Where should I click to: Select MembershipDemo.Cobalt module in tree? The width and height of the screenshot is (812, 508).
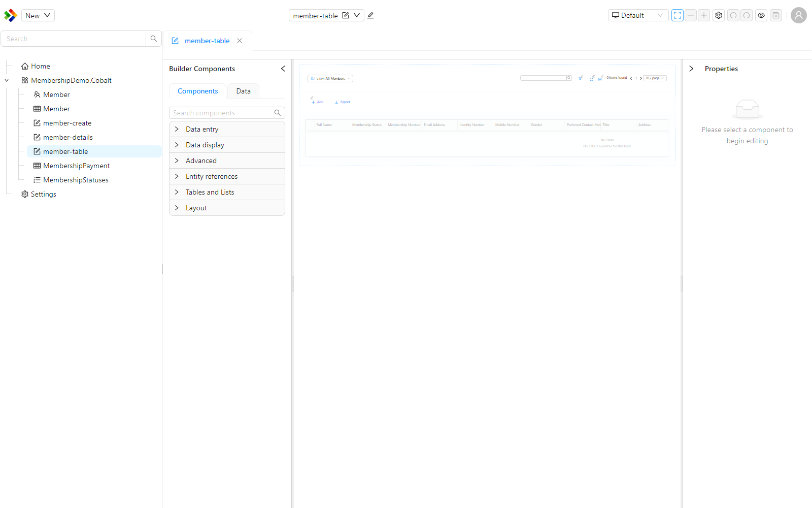coord(66,80)
